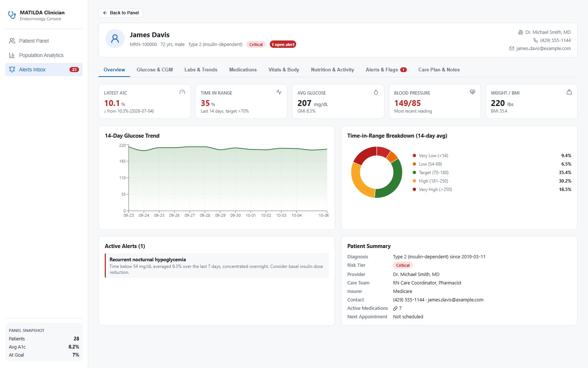Open Patient Panel in the sidebar
Image resolution: width=588 pixels, height=368 pixels.
[44, 41]
